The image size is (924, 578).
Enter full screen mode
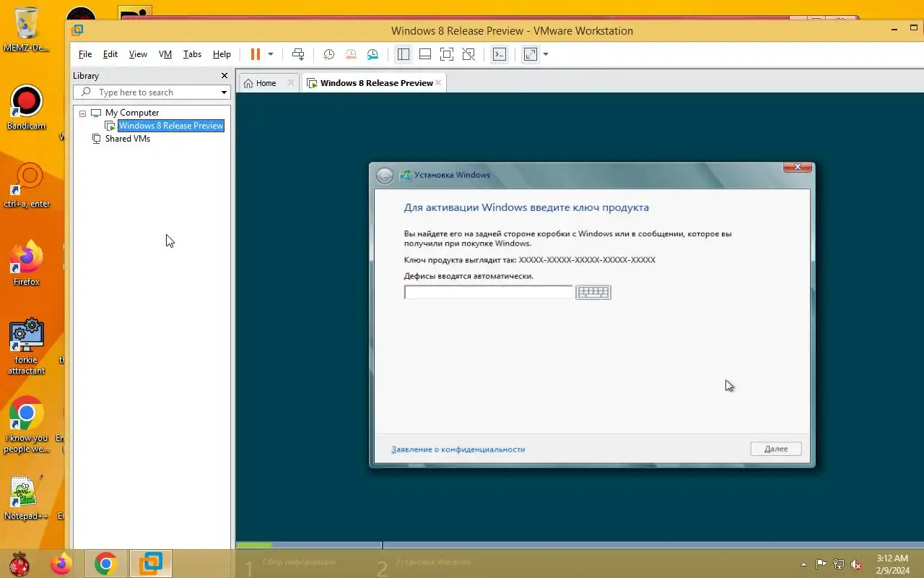pos(447,54)
